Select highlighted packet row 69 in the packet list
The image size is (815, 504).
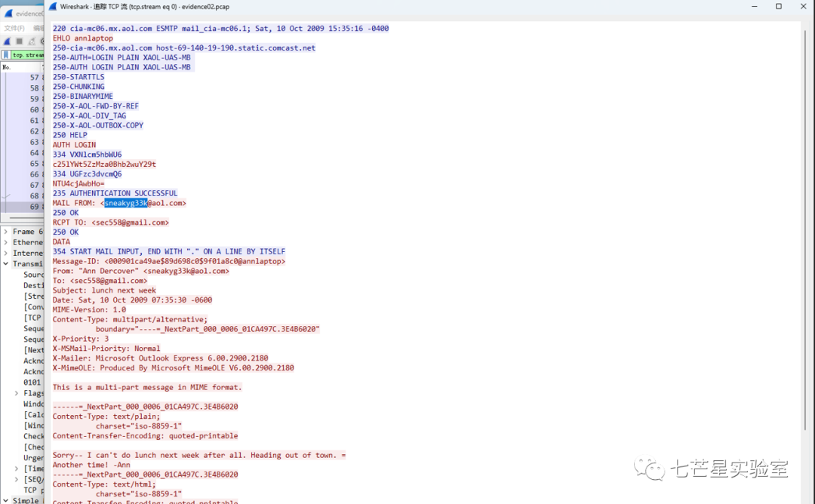(x=23, y=207)
